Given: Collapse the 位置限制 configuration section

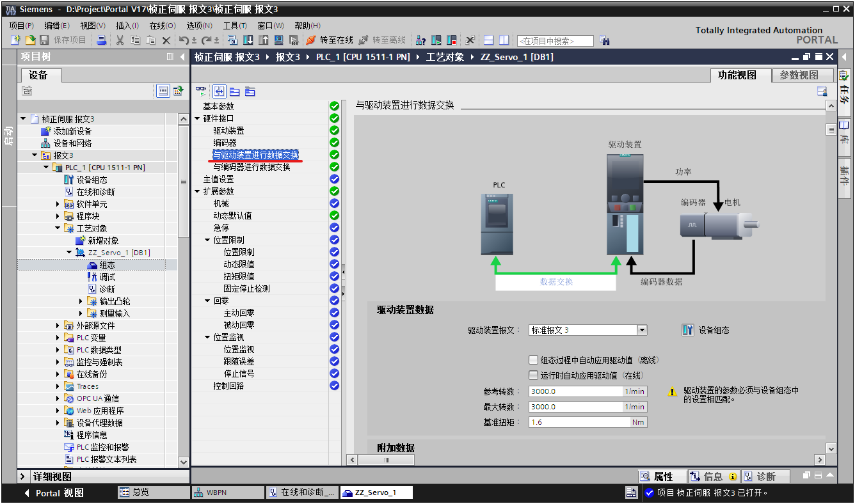Looking at the screenshot, I should [x=207, y=240].
